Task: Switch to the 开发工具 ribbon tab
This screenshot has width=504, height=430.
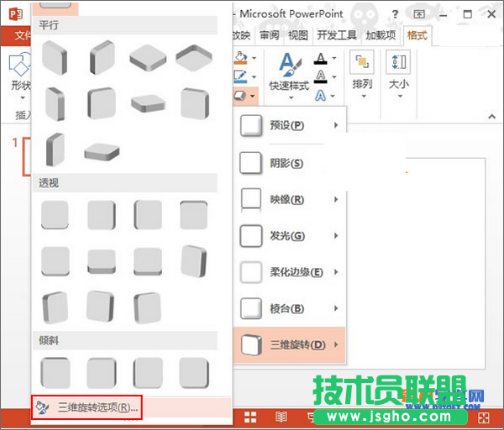Action: coord(337,35)
